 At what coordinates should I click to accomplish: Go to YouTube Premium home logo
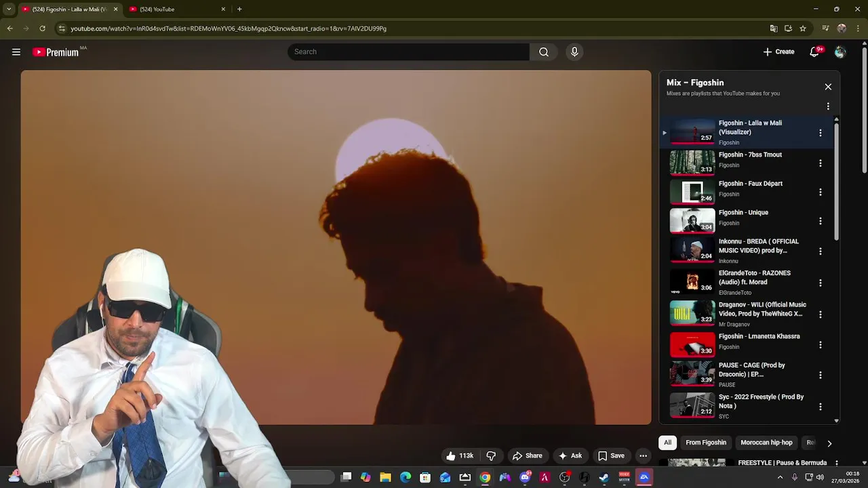click(x=56, y=52)
